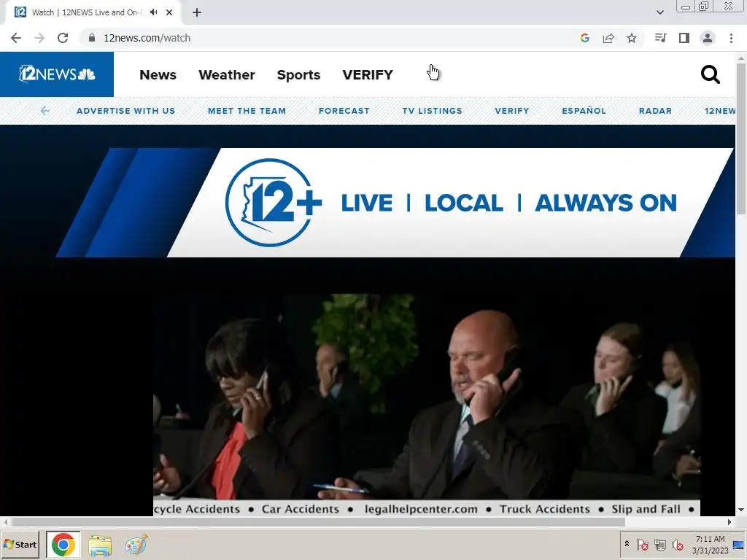Reload the page with the refresh icon
This screenshot has height=560, width=747.
pos(63,38)
